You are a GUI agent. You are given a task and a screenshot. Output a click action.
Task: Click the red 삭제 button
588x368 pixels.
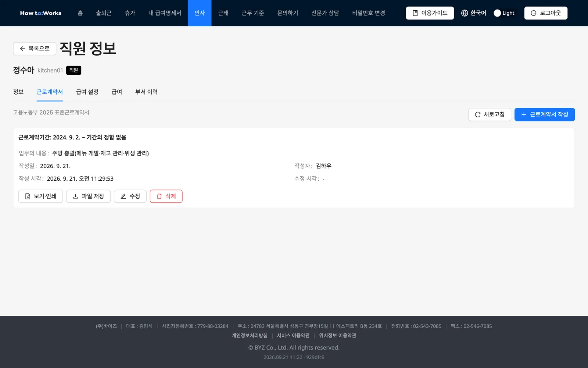pos(166,196)
